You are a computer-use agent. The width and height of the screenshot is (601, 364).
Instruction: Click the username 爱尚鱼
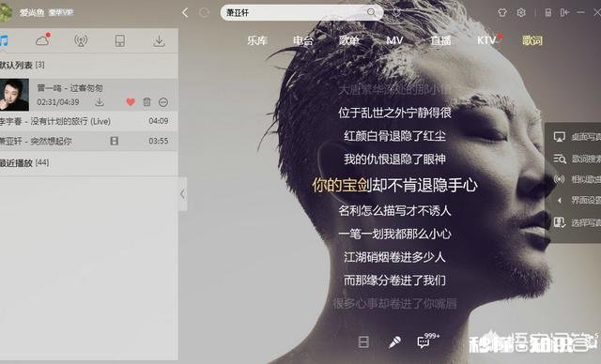(32, 12)
